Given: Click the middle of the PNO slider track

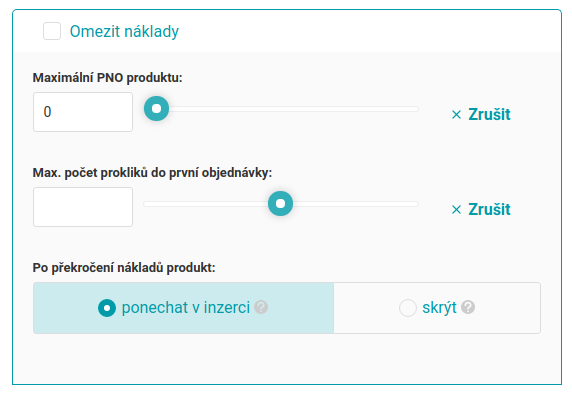Looking at the screenshot, I should pos(281,109).
